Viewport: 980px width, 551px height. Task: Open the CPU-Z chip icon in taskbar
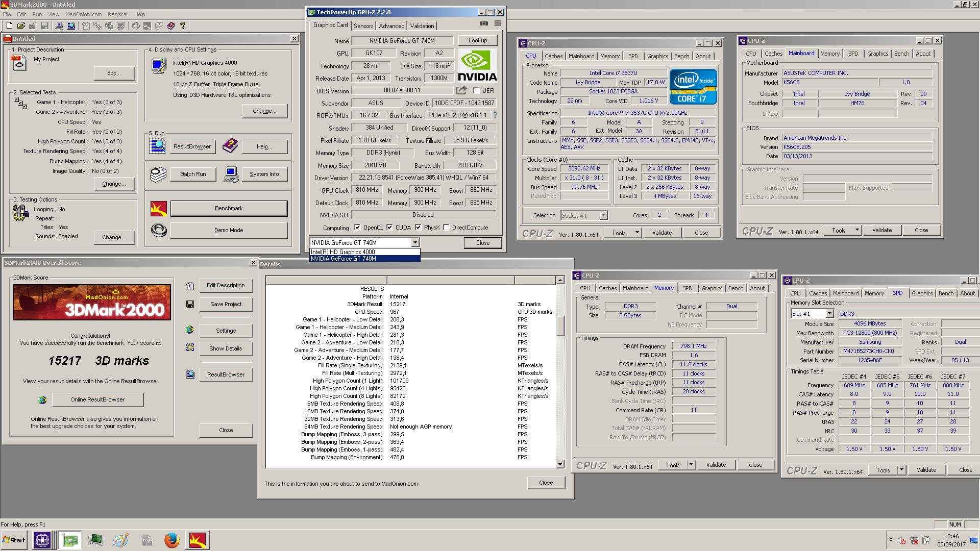click(x=42, y=540)
